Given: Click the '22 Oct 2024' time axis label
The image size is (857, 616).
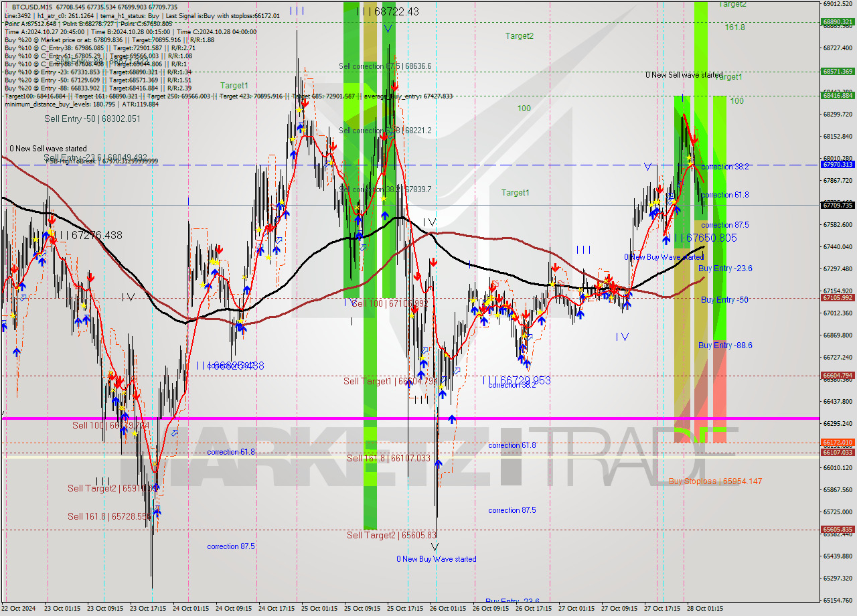Looking at the screenshot, I should [19, 609].
